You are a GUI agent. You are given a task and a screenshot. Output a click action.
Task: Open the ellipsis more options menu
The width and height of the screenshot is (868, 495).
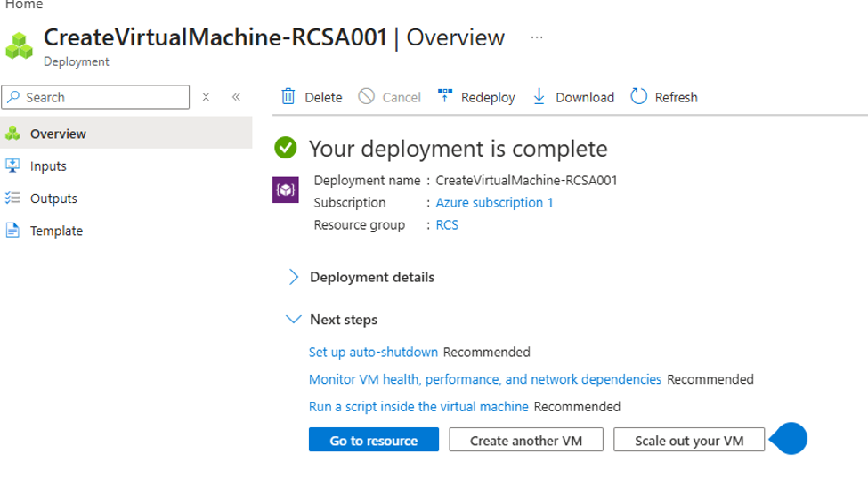pyautogui.click(x=537, y=37)
